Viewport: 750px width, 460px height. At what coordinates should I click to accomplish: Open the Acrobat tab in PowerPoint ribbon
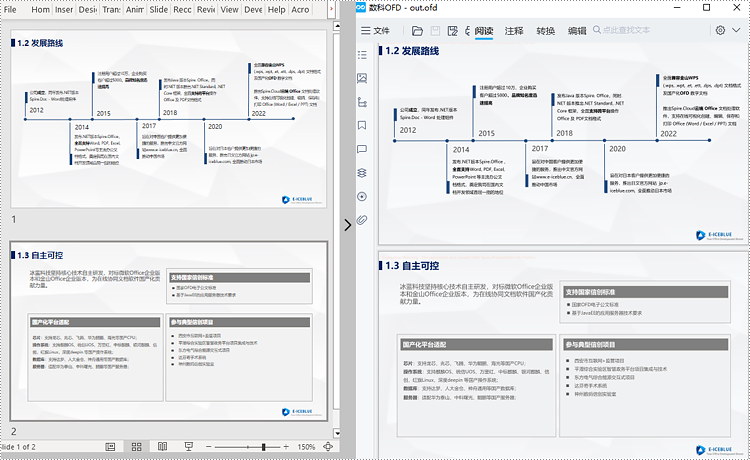300,10
